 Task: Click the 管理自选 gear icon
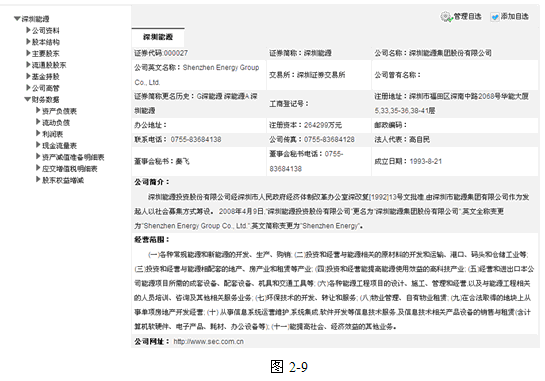point(447,17)
